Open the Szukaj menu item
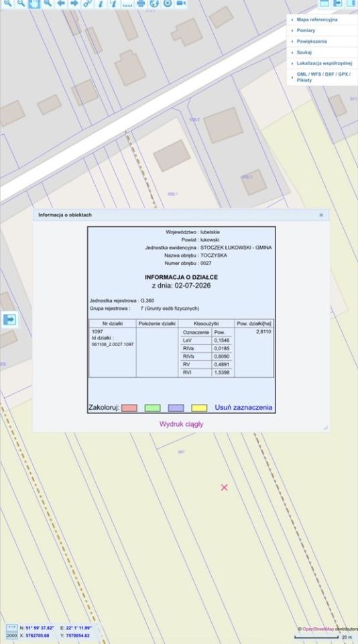The image size is (358, 644). tap(304, 52)
